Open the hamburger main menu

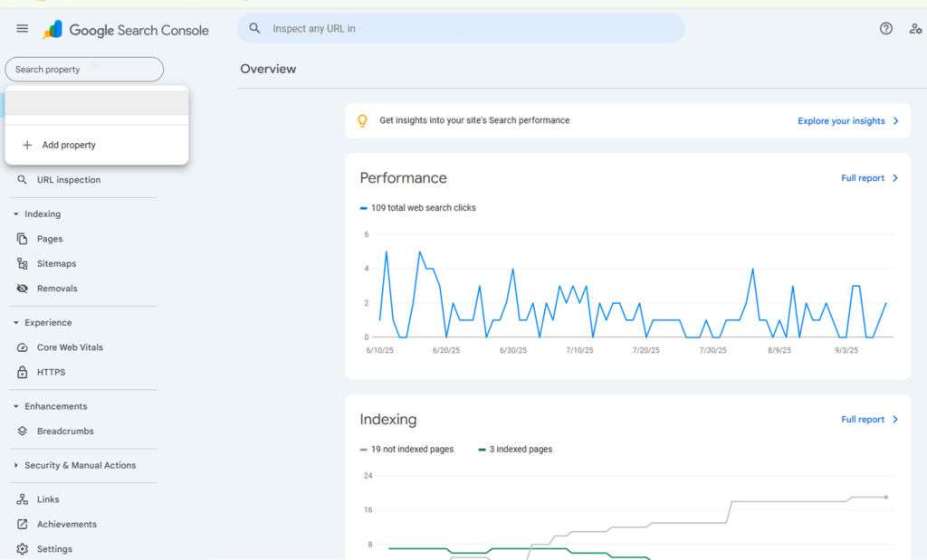click(22, 28)
